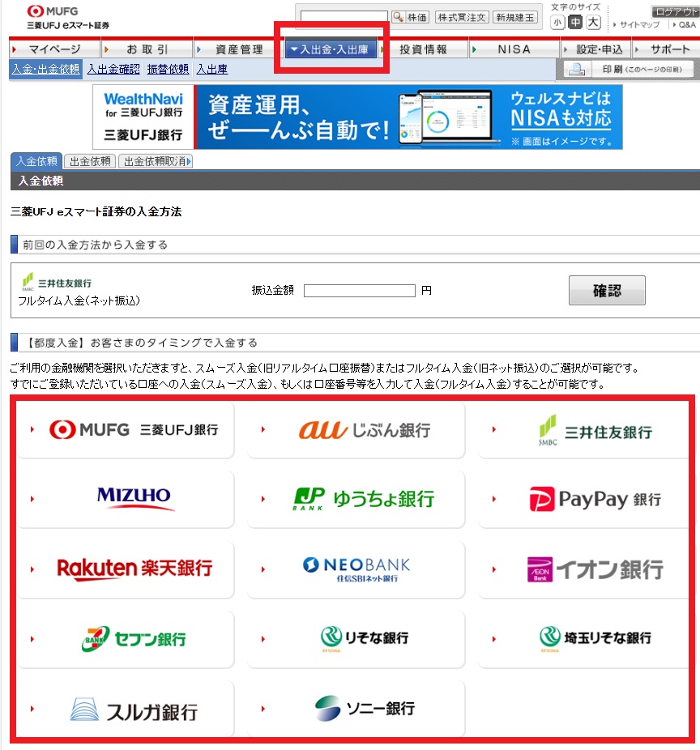Open the 設定・申込 navigation menu

[x=596, y=49]
